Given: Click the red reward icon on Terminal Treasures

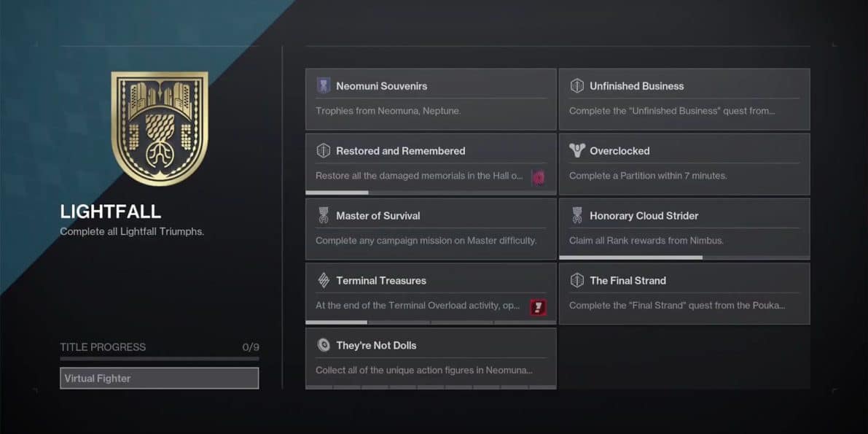Looking at the screenshot, I should tap(538, 306).
